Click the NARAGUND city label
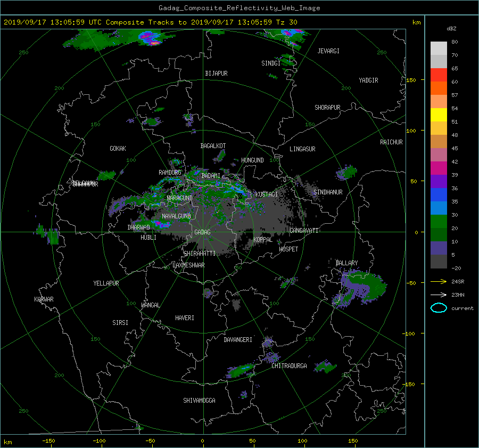Image resolution: width=479 pixels, height=448 pixels. coord(180,198)
